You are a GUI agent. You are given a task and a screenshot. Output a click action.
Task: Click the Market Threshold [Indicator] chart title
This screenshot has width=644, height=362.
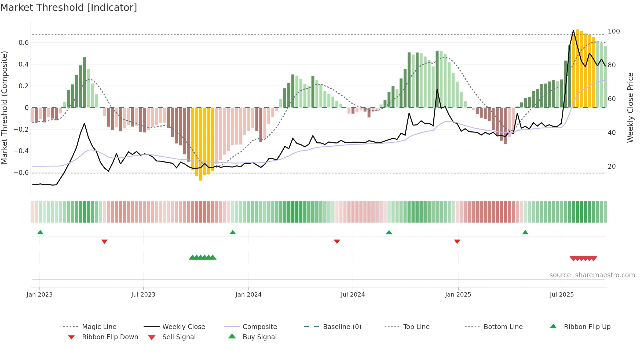(69, 8)
